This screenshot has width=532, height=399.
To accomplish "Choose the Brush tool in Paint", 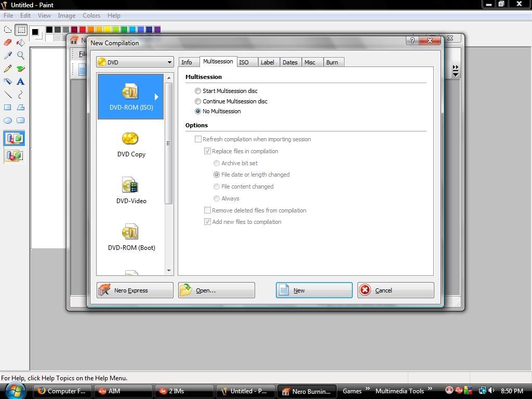I will [21, 68].
